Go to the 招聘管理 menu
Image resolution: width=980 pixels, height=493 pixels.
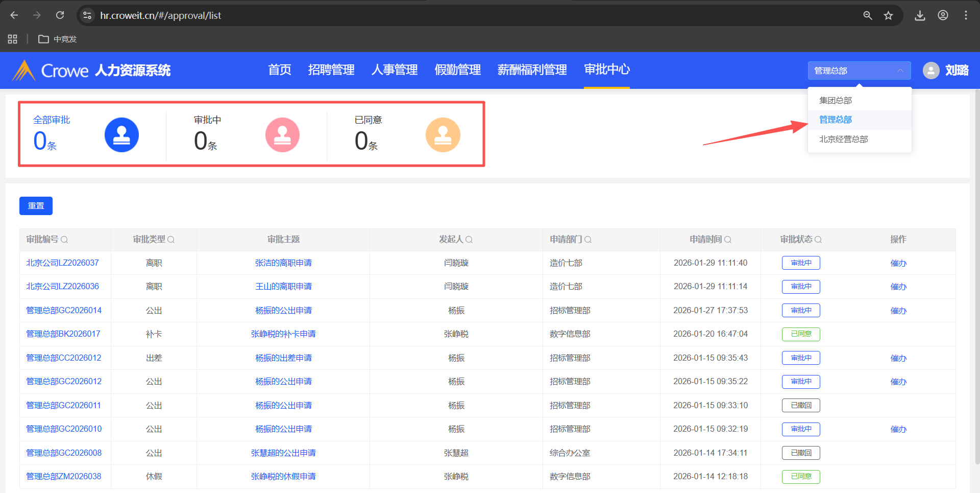pyautogui.click(x=331, y=70)
